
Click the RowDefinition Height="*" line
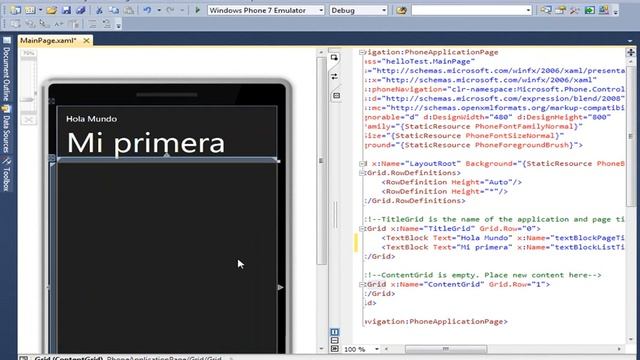point(444,191)
